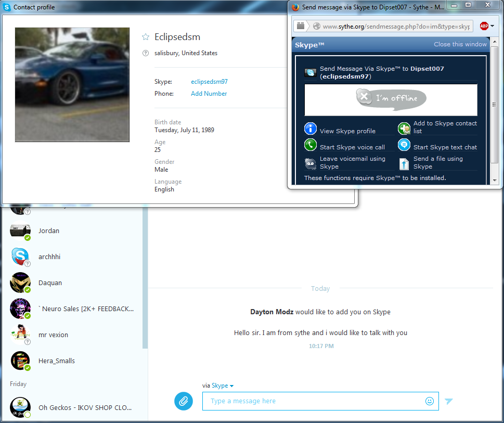
Task: Click the send message arrow icon
Action: [449, 401]
